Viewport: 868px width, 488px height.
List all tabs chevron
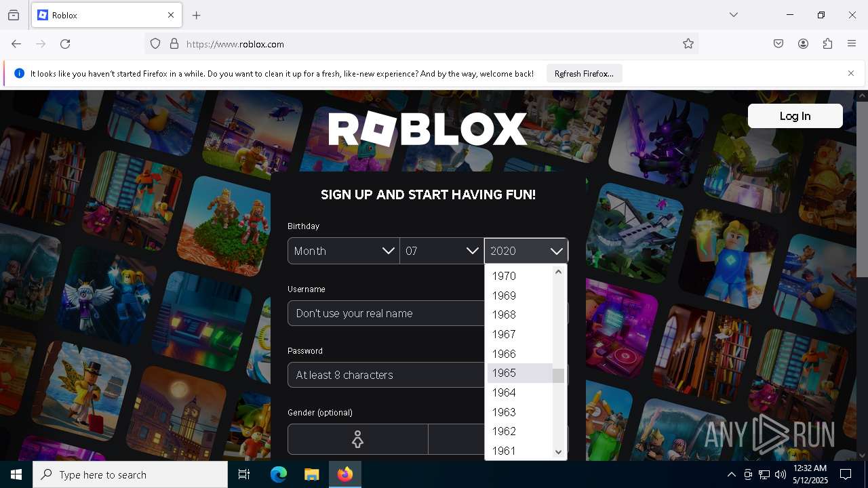[734, 15]
